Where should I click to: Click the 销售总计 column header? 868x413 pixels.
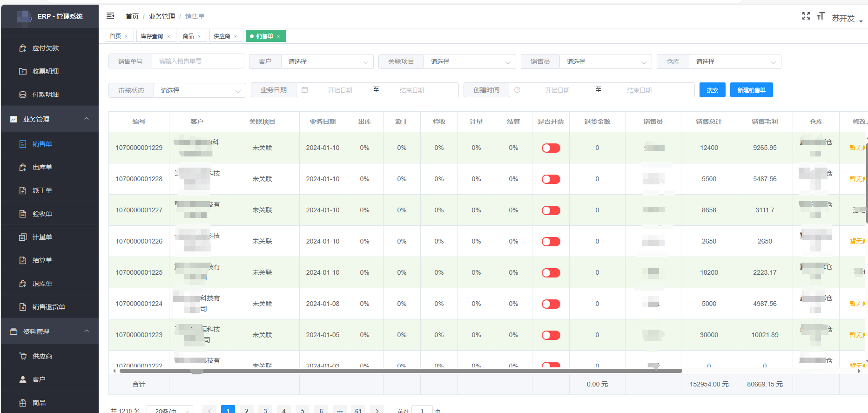pos(709,122)
